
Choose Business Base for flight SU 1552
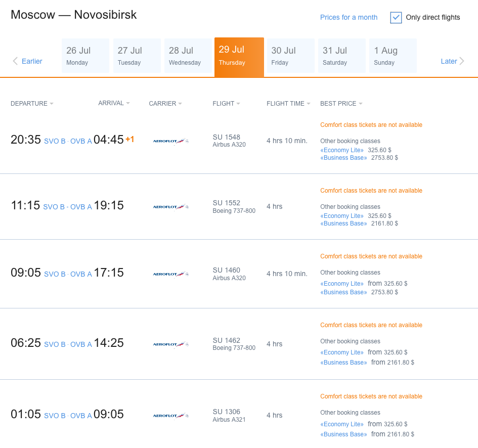click(343, 223)
